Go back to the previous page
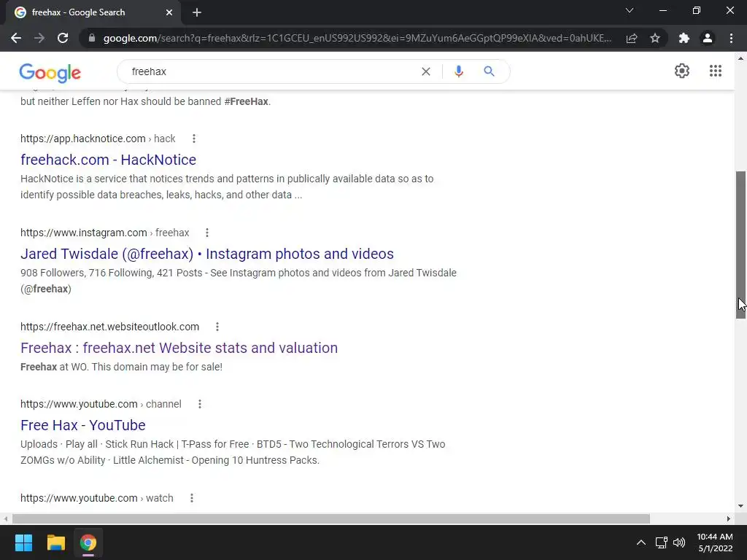This screenshot has height=560, width=747. (x=16, y=38)
